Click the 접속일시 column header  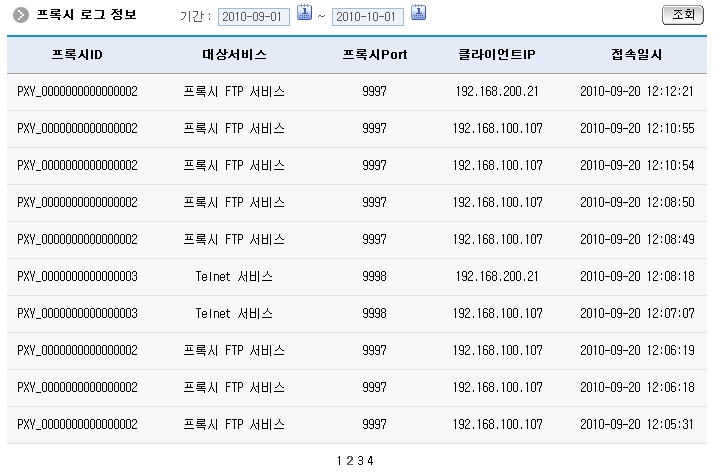[636, 54]
